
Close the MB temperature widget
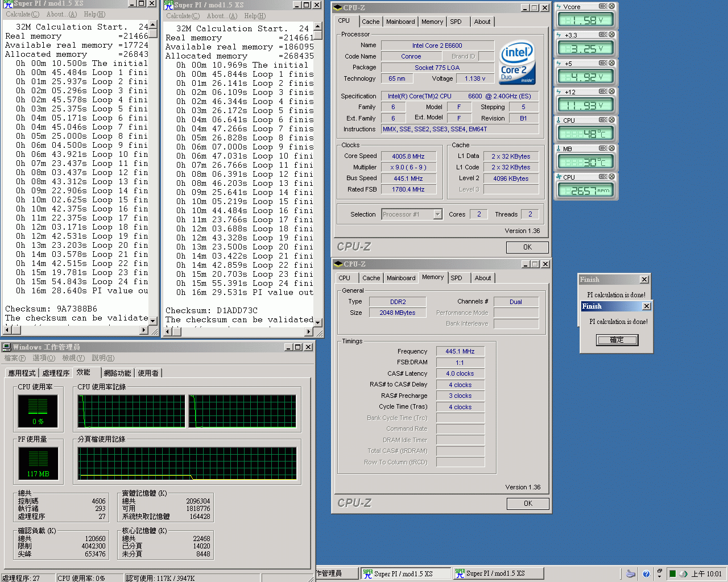tap(612, 148)
